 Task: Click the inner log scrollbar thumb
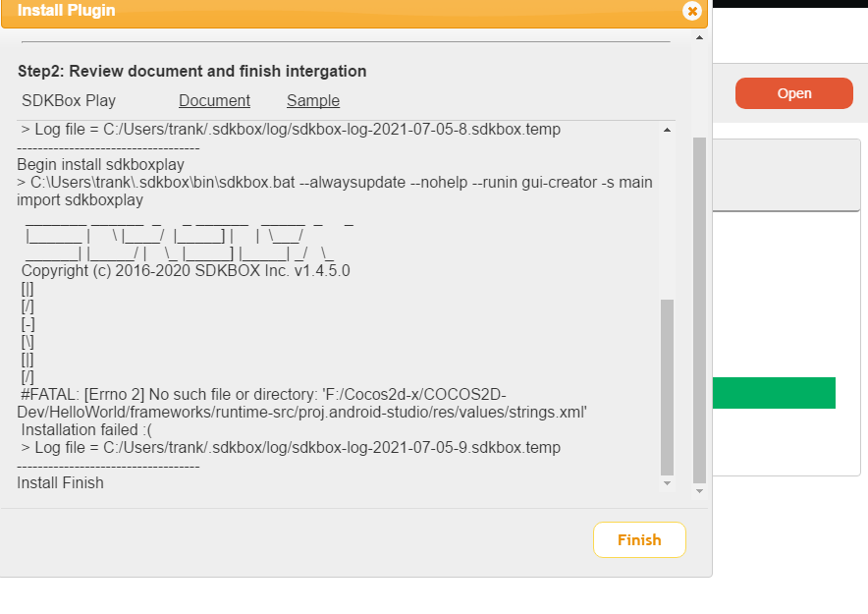pyautogui.click(x=667, y=387)
